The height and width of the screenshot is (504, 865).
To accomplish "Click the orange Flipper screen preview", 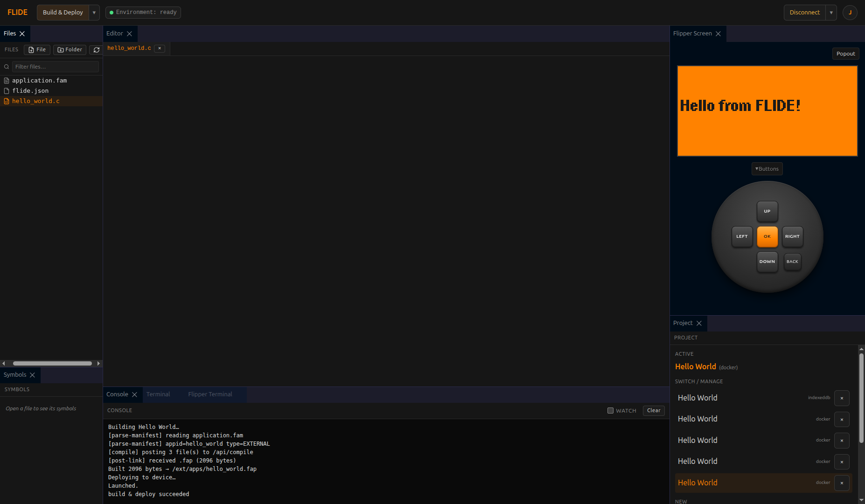I will (x=767, y=111).
